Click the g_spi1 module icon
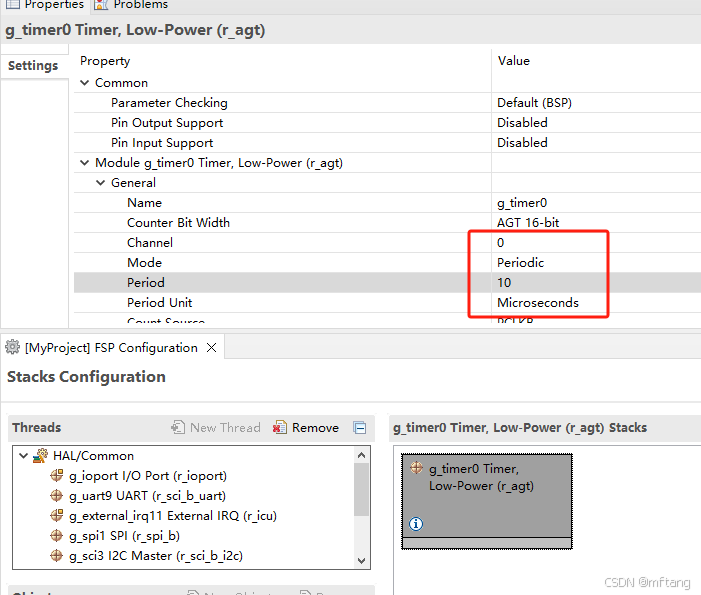This screenshot has height=595, width=701. [56, 535]
